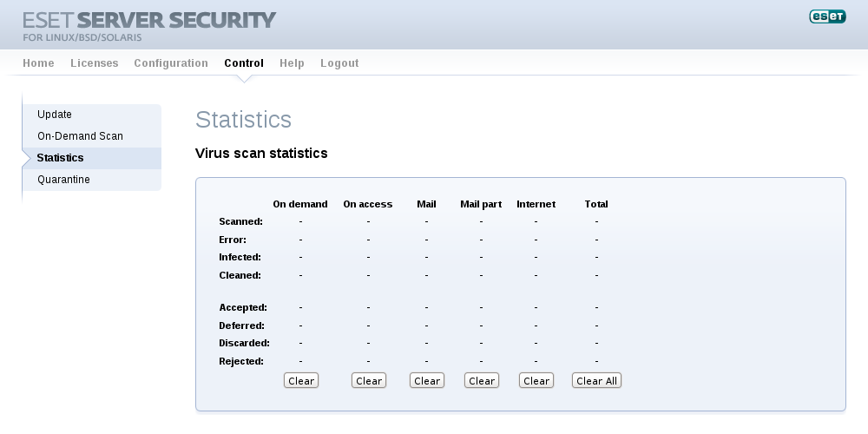868x434 pixels.
Task: Open On-Demand Scan in the sidebar
Action: (x=80, y=136)
